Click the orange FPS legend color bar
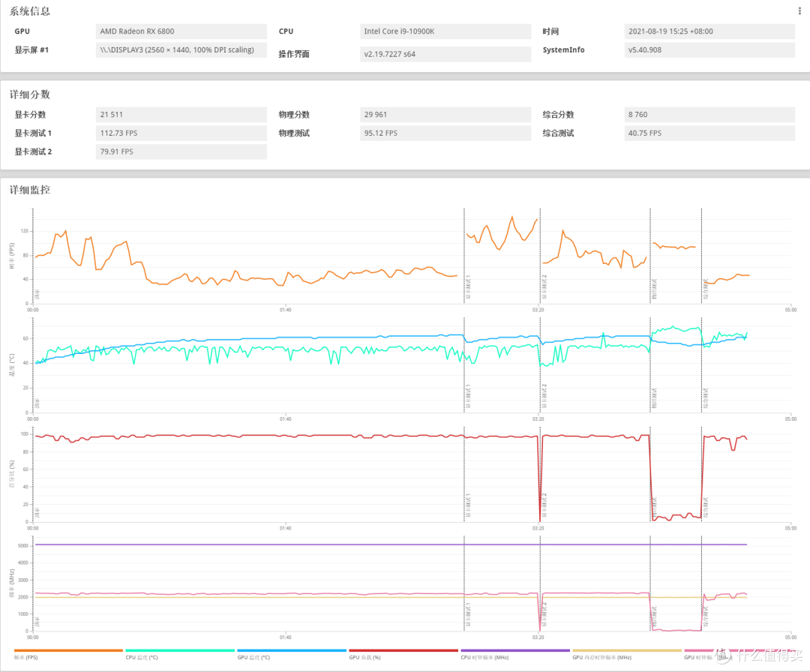The image size is (810, 672). tap(69, 650)
